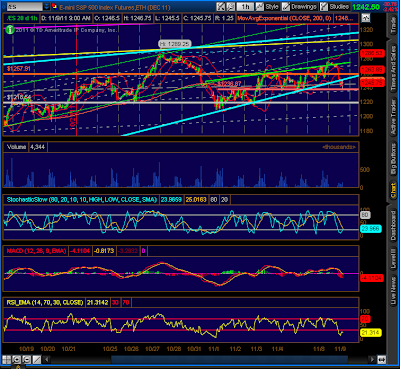Screen dimensions: 400x369
Task: Open the Drawings menu
Action: pyautogui.click(x=299, y=7)
